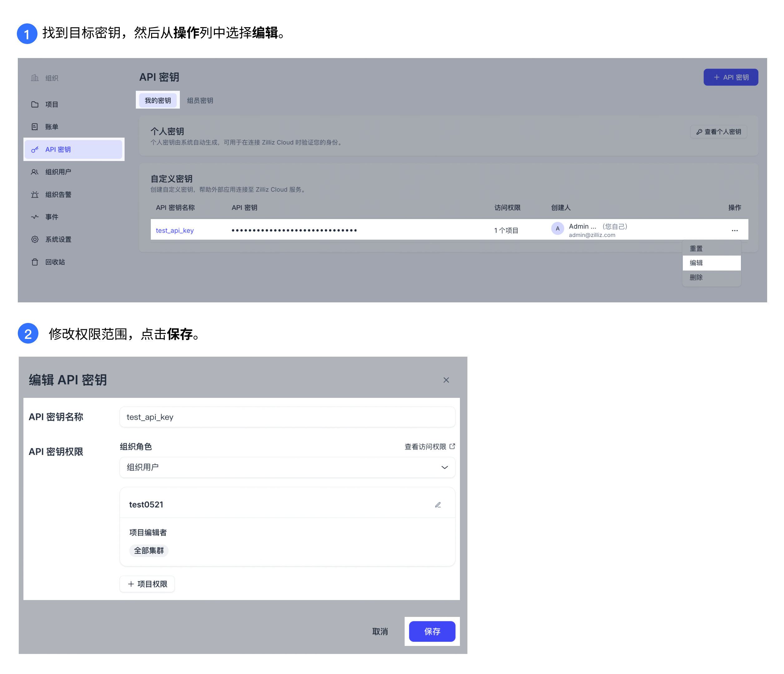Switch to 我的密钥 tab
Viewport: 784px width, 674px height.
point(157,100)
